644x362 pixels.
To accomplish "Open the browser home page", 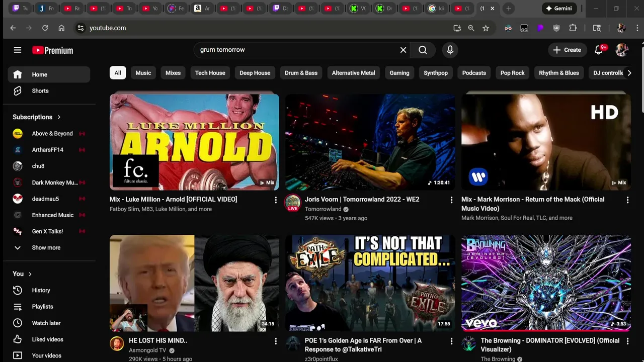I will click(61, 28).
